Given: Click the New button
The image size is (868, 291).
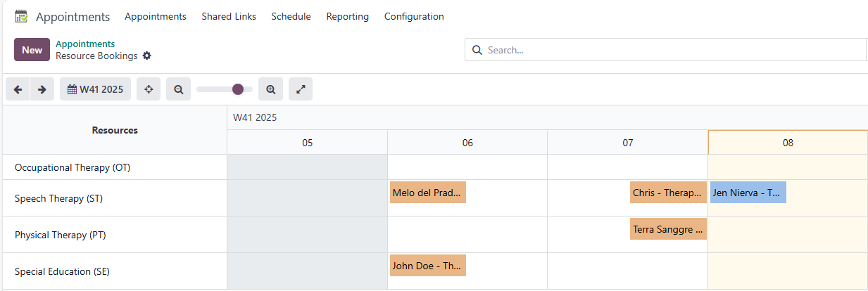Looking at the screenshot, I should [x=32, y=50].
